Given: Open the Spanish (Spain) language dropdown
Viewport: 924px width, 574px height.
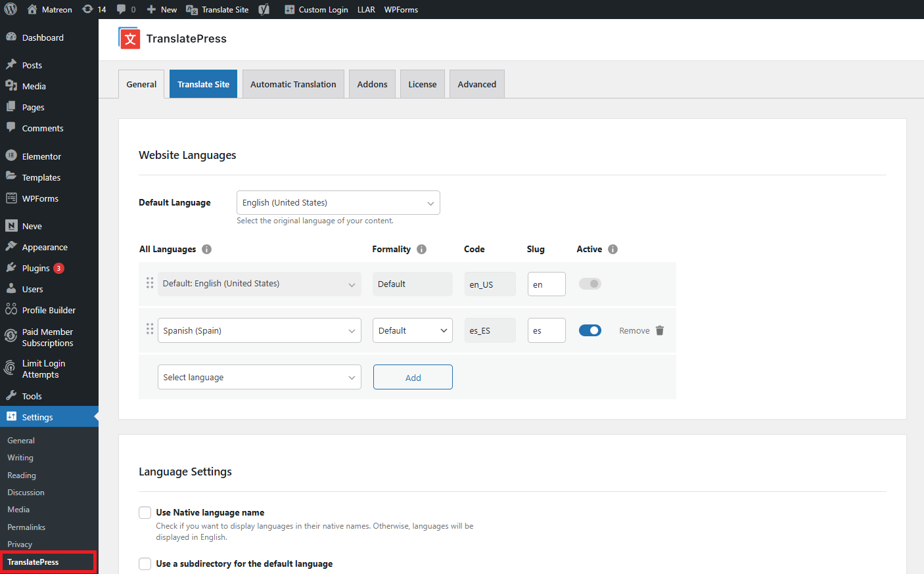Looking at the screenshot, I should [260, 330].
